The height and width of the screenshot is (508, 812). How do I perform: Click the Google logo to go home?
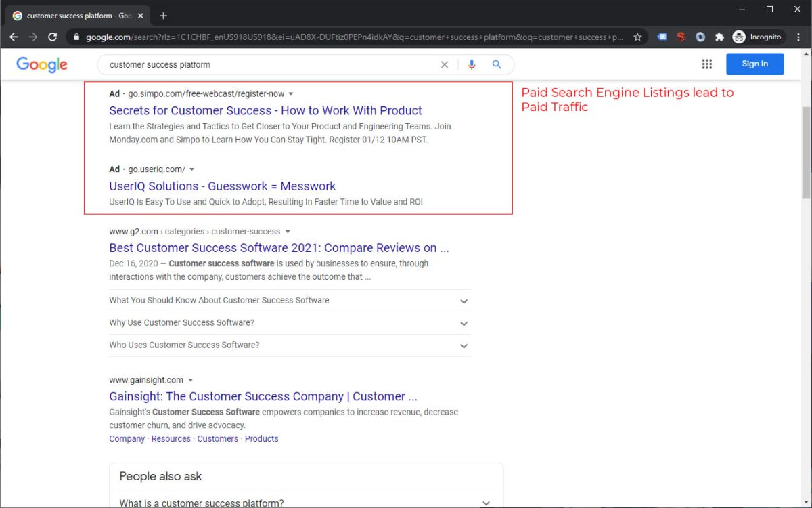(x=41, y=64)
